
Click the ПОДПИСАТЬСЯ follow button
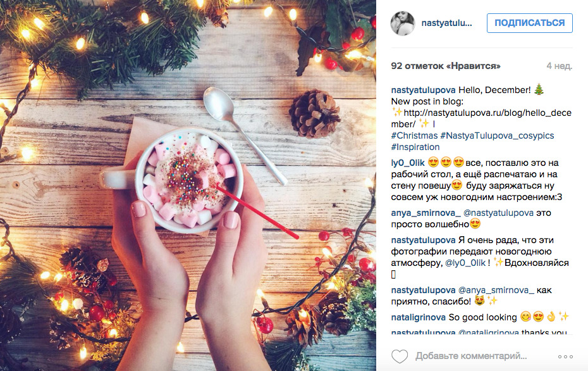pyautogui.click(x=529, y=23)
